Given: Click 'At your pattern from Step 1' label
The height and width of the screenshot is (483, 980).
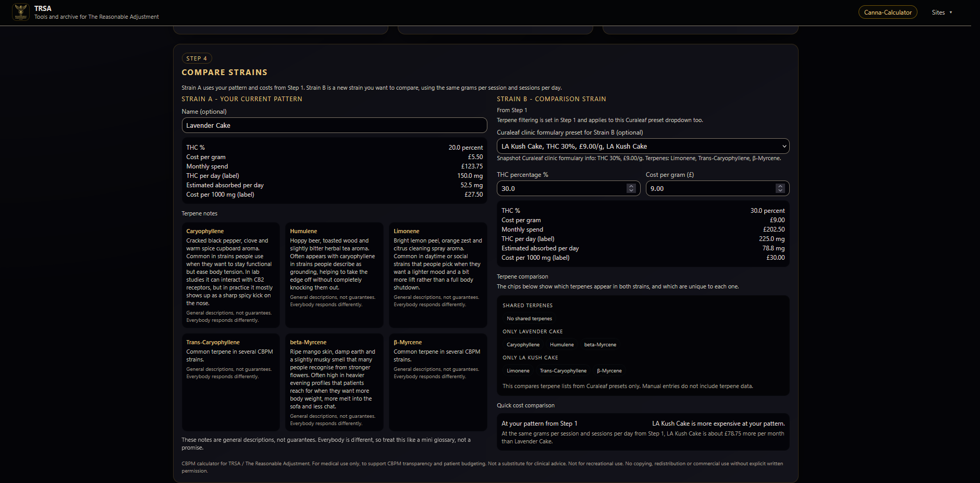Looking at the screenshot, I should 539,424.
